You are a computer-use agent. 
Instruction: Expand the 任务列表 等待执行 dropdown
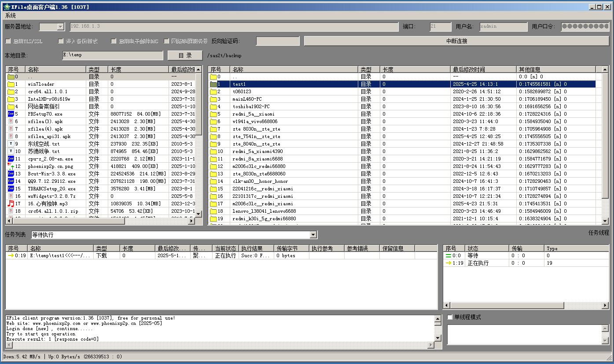[313, 235]
